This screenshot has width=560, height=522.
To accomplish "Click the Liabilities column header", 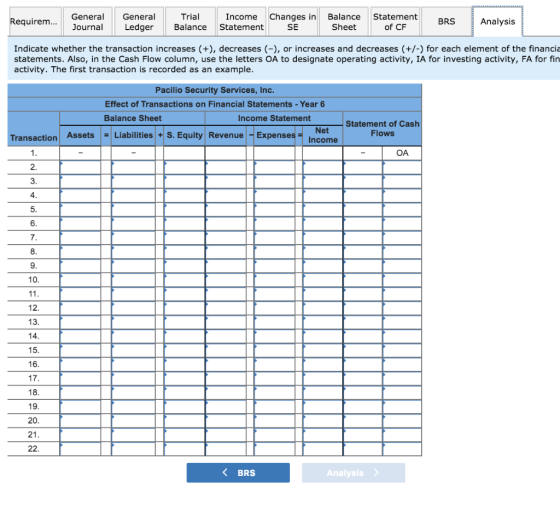I will [x=134, y=135].
